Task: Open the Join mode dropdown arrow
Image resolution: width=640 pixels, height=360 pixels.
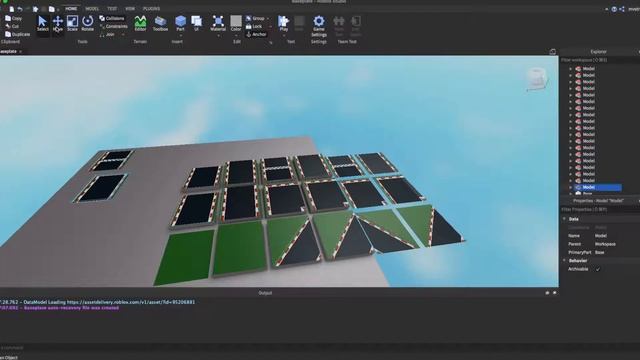Action: 123,35
